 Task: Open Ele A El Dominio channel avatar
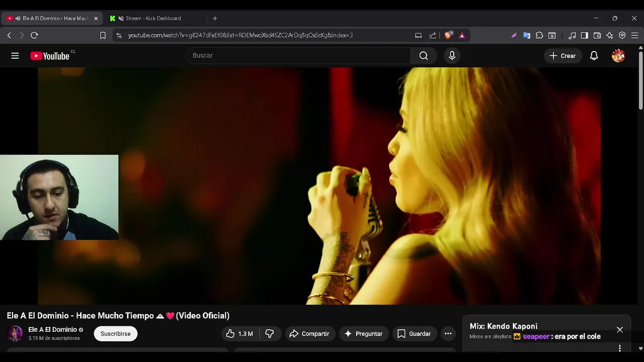click(x=15, y=333)
